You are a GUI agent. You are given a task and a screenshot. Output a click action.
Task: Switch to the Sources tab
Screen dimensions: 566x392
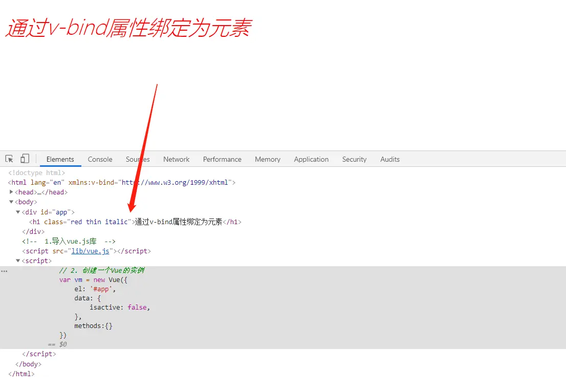click(x=138, y=159)
